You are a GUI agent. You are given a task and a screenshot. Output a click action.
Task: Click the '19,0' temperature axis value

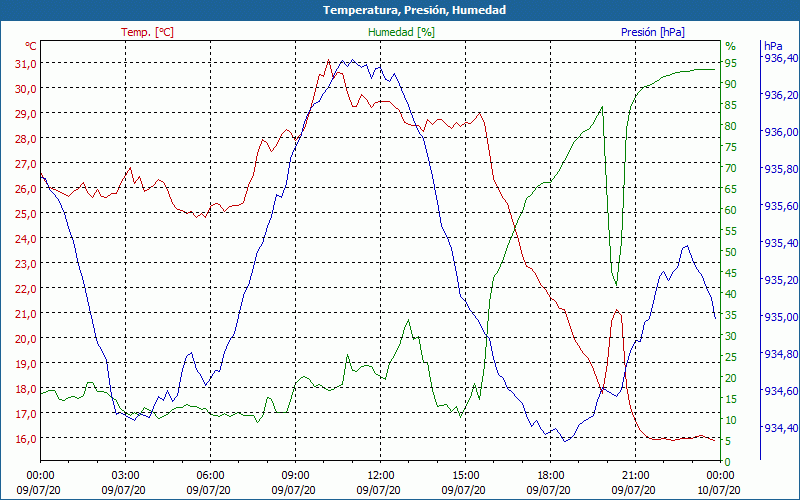coord(26,364)
